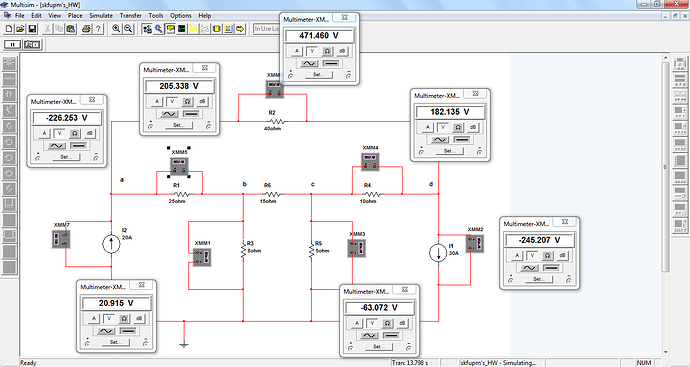Open the Analysis design bar button
This screenshot has height=367, width=690.
tap(193, 29)
